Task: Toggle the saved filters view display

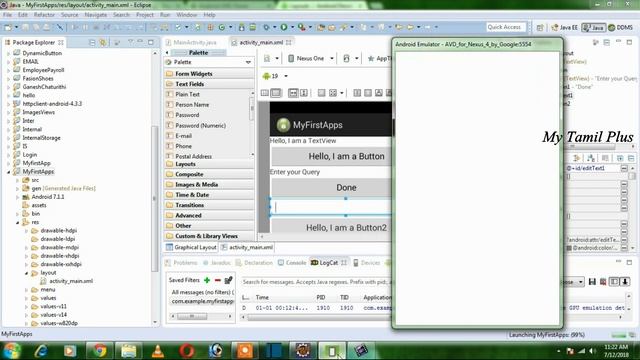Action: click(614, 282)
